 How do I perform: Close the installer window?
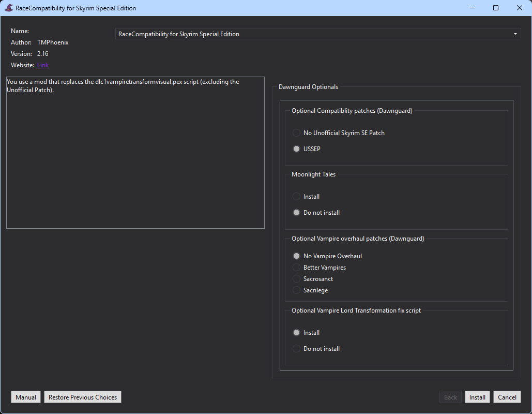(520, 8)
